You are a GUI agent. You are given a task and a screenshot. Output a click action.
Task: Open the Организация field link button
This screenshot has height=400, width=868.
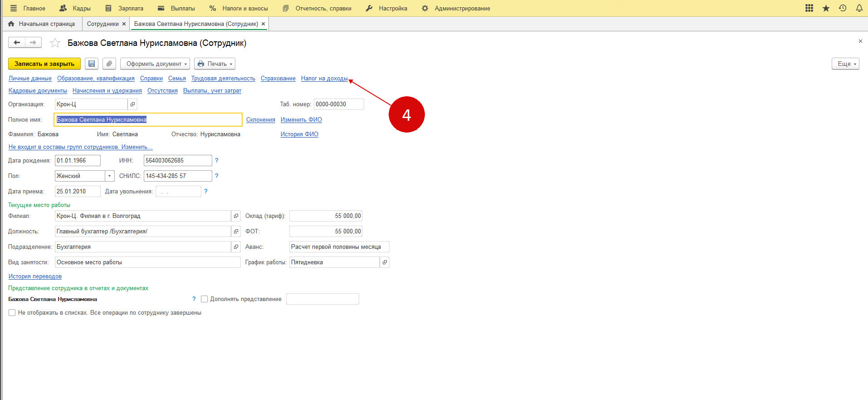click(x=132, y=104)
